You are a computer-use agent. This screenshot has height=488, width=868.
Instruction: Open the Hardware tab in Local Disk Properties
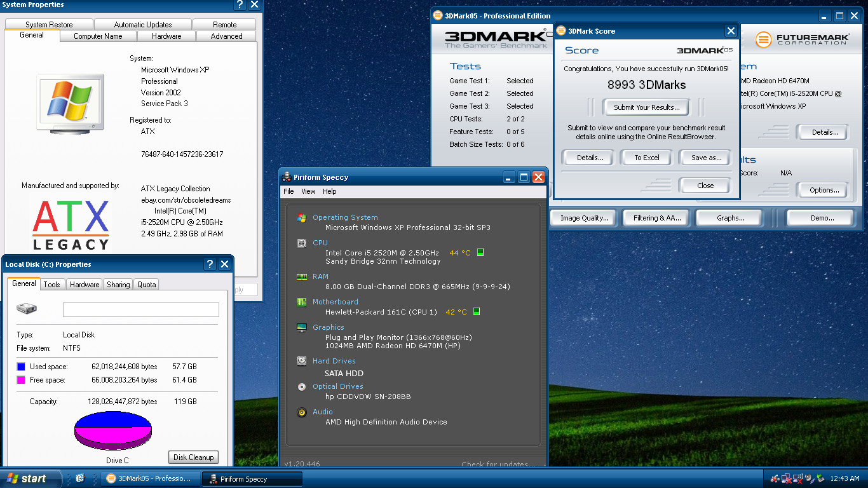(x=85, y=285)
